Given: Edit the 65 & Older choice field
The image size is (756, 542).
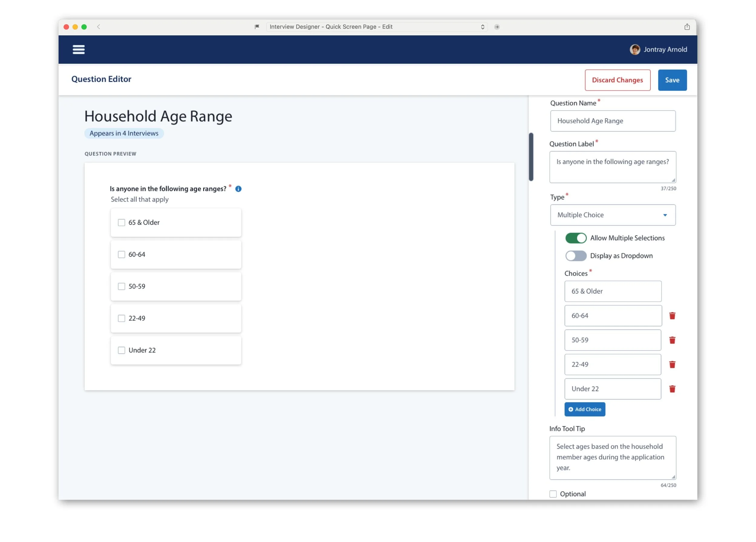Looking at the screenshot, I should coord(612,291).
